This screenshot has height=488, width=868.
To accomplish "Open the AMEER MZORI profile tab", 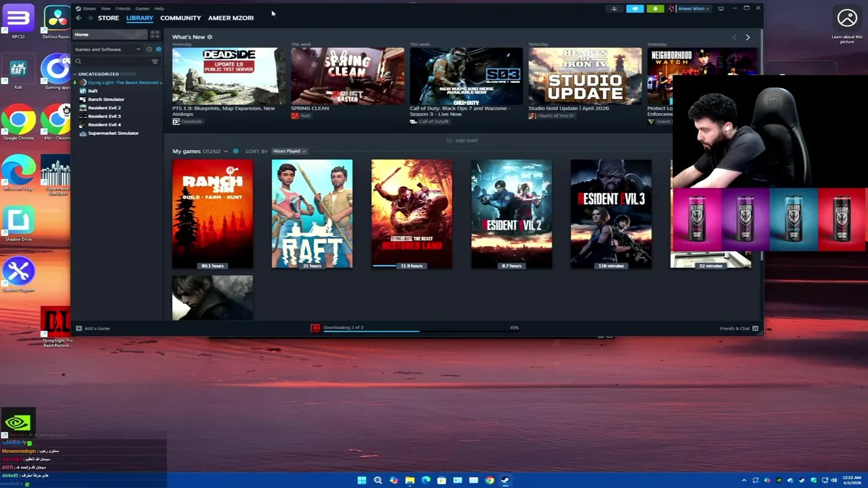I will 231,18.
